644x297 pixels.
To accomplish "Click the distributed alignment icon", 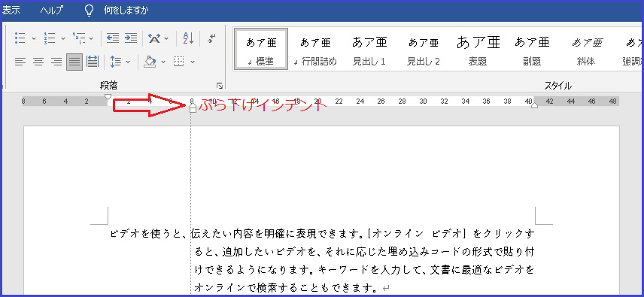I will coord(93,62).
